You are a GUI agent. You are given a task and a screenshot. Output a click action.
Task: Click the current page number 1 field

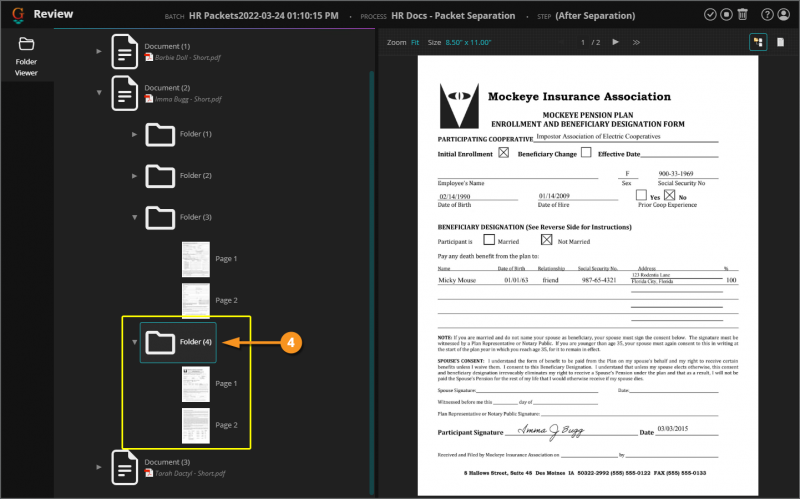pos(583,42)
